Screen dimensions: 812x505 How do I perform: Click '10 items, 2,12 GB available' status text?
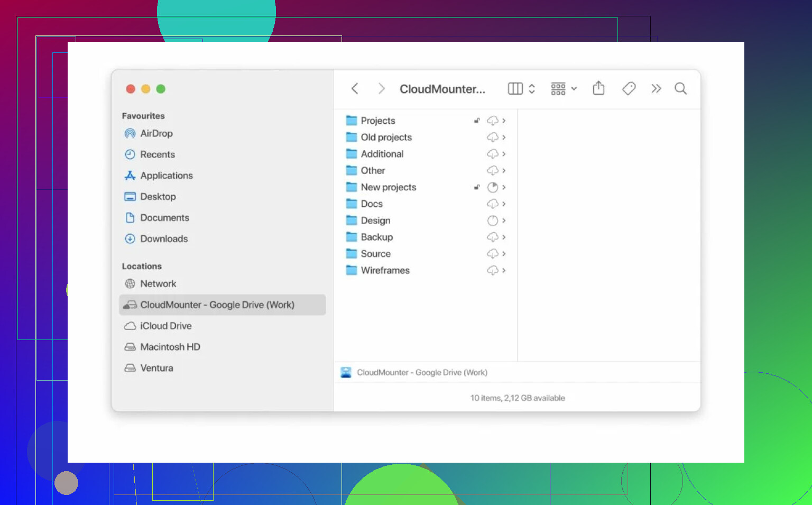(x=518, y=398)
